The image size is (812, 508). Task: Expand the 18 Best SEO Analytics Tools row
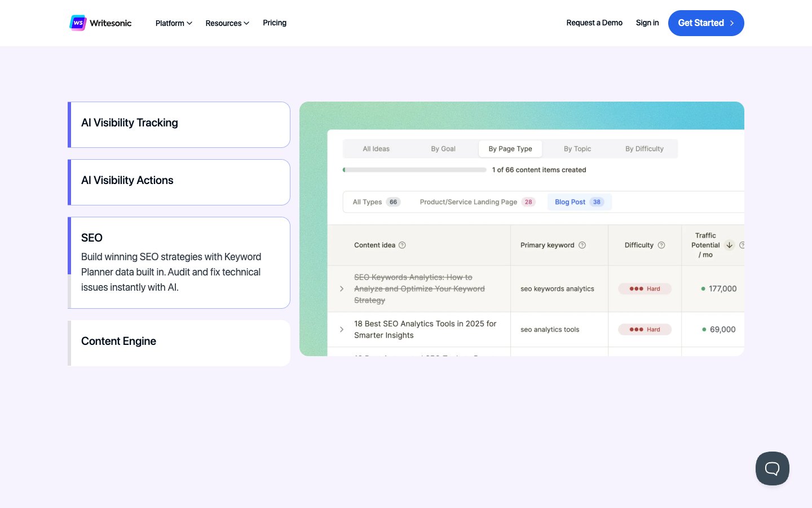(x=342, y=330)
